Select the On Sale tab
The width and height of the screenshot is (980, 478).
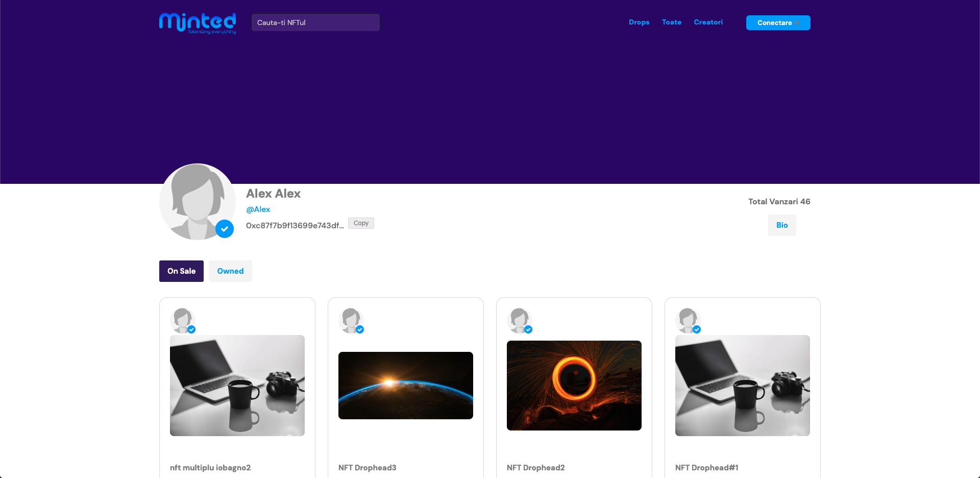point(181,271)
